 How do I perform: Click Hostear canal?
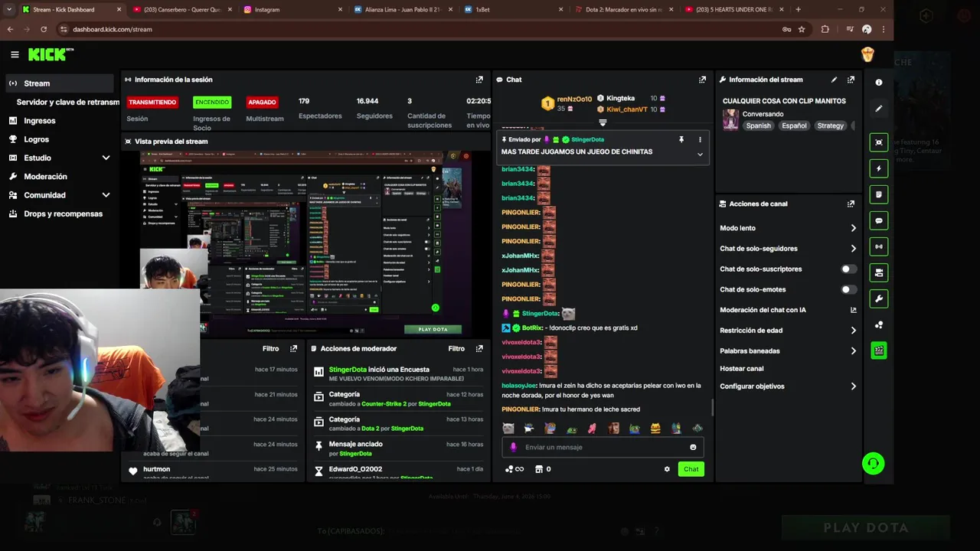tap(742, 369)
